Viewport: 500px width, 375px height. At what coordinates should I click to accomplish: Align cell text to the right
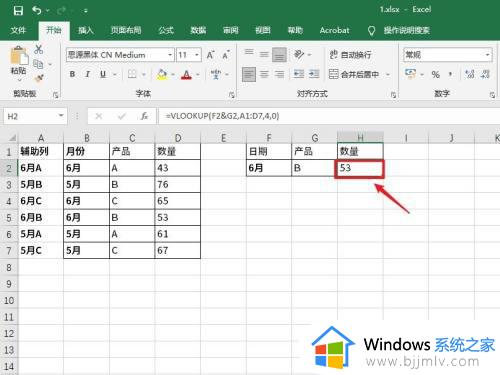tap(279, 74)
